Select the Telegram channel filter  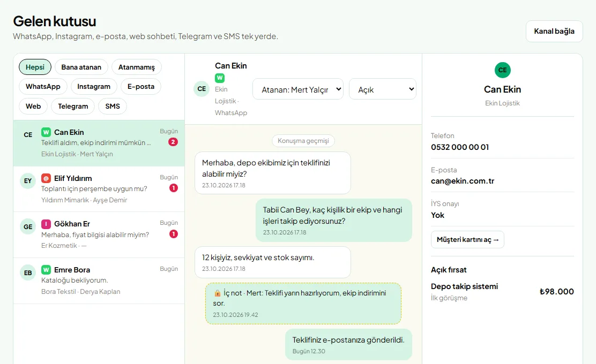point(73,107)
